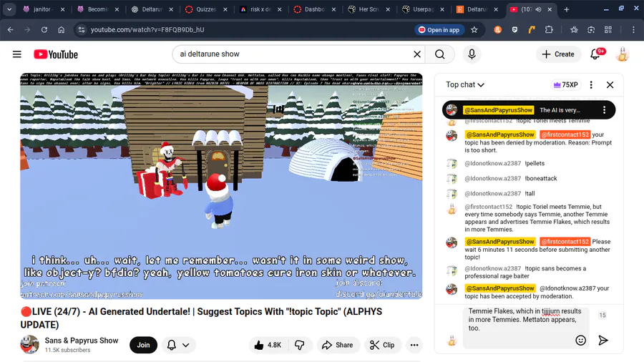Open the emoji picker in chat

(580, 341)
